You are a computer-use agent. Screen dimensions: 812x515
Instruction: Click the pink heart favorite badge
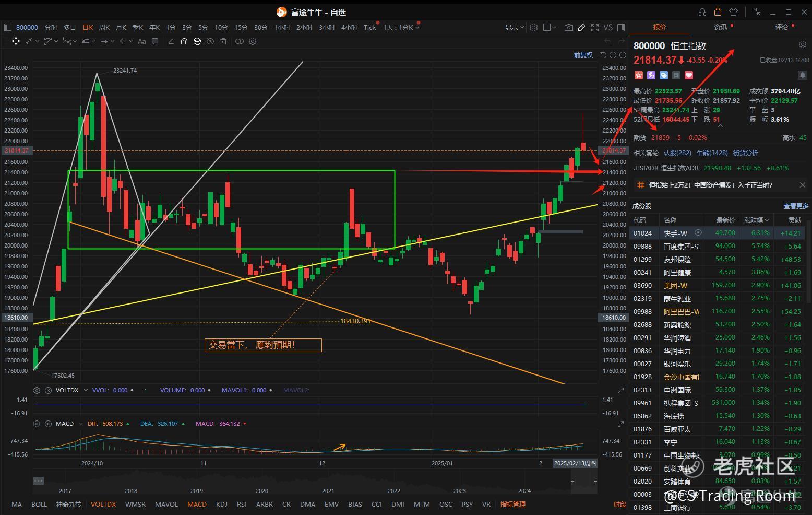(689, 75)
